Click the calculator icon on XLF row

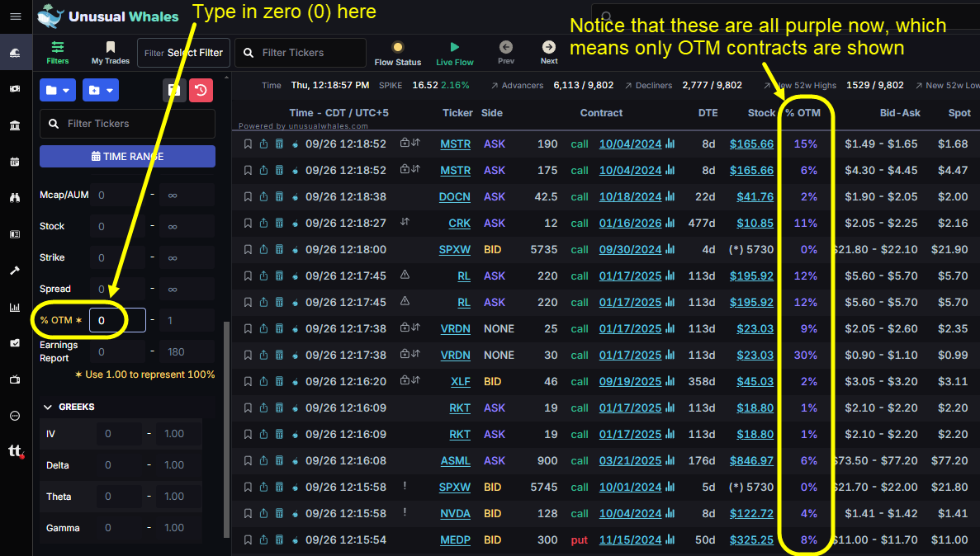279,382
